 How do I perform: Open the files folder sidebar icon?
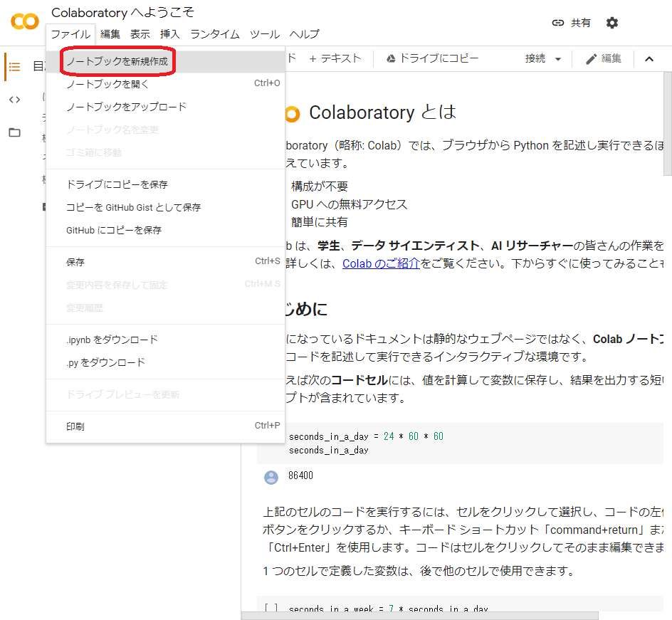[14, 132]
